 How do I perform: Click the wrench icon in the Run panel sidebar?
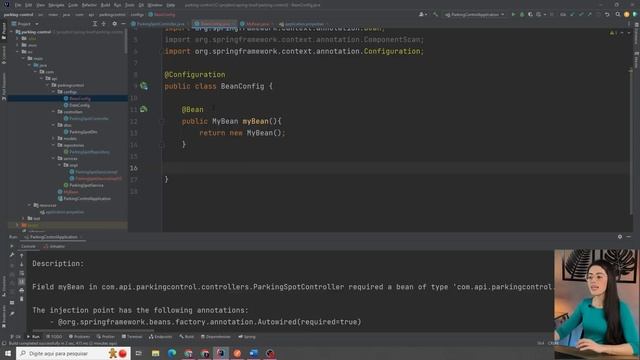coord(12,255)
